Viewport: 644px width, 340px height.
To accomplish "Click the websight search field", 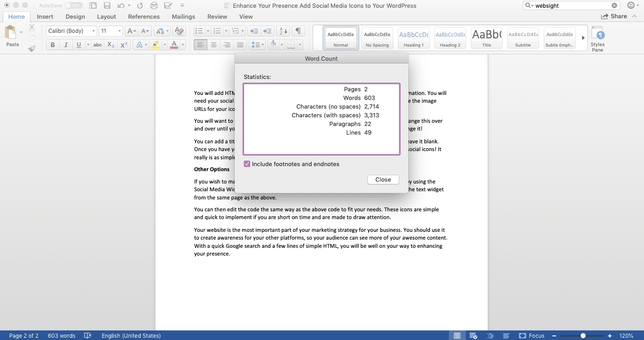I will pos(571,5).
